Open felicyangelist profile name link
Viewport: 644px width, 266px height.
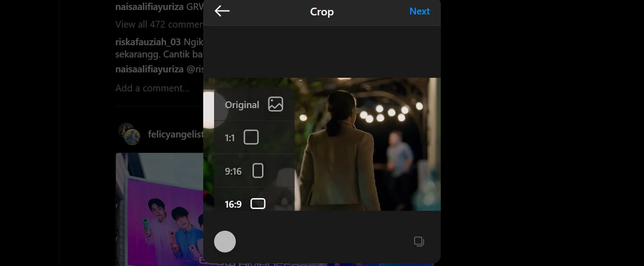tap(176, 134)
